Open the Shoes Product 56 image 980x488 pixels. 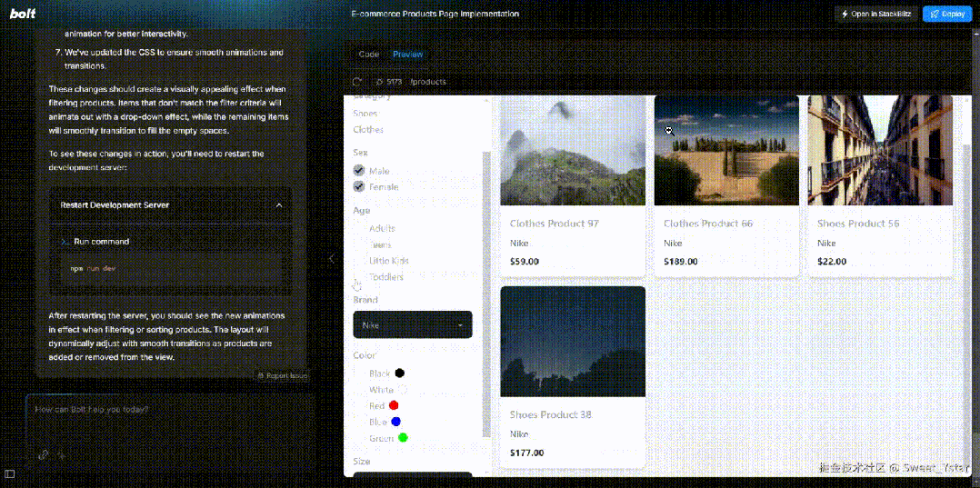(880, 151)
